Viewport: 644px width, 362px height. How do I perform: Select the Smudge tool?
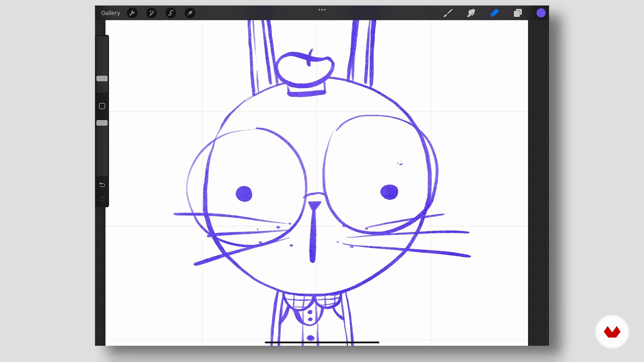point(471,13)
